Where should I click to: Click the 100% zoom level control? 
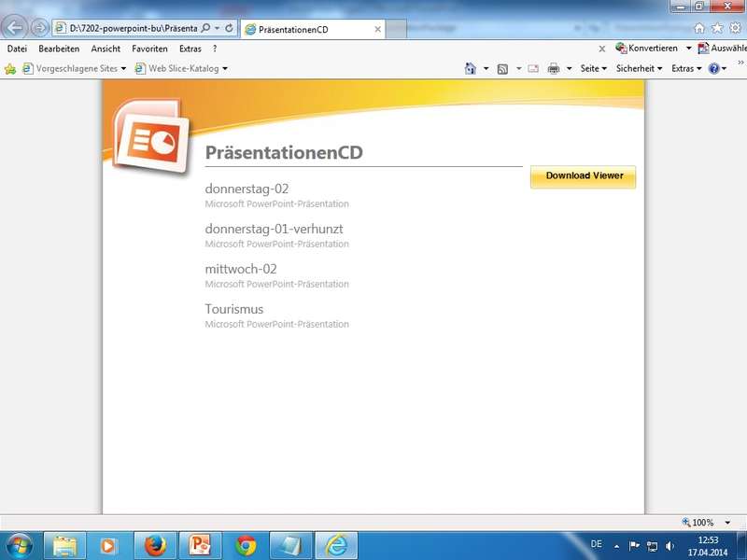tap(698, 523)
